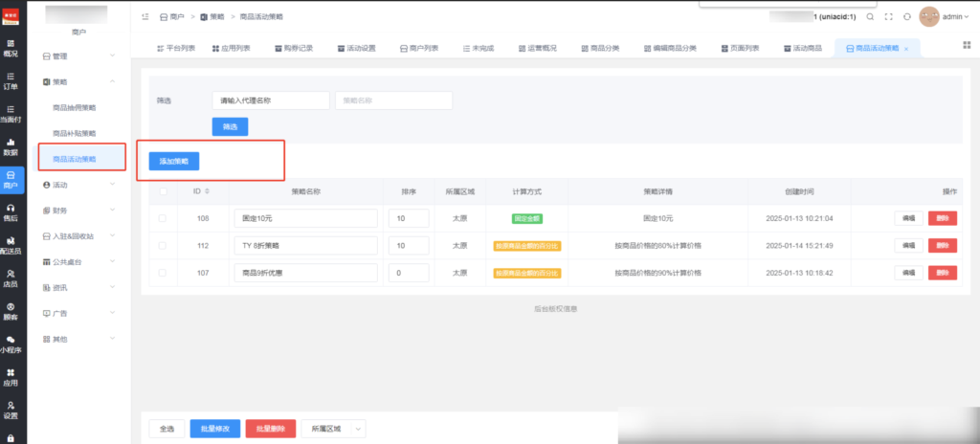
Task: Click the refresh icon in the header
Action: point(907,17)
